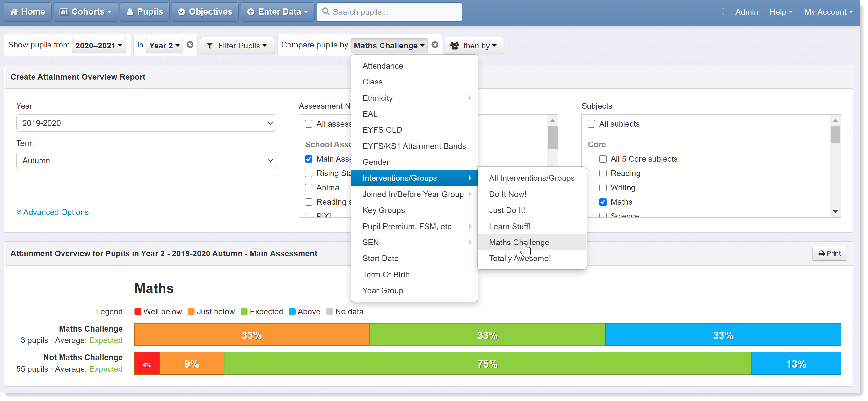Click the Home house icon
Viewport: 868px width, 401px height.
(x=14, y=12)
